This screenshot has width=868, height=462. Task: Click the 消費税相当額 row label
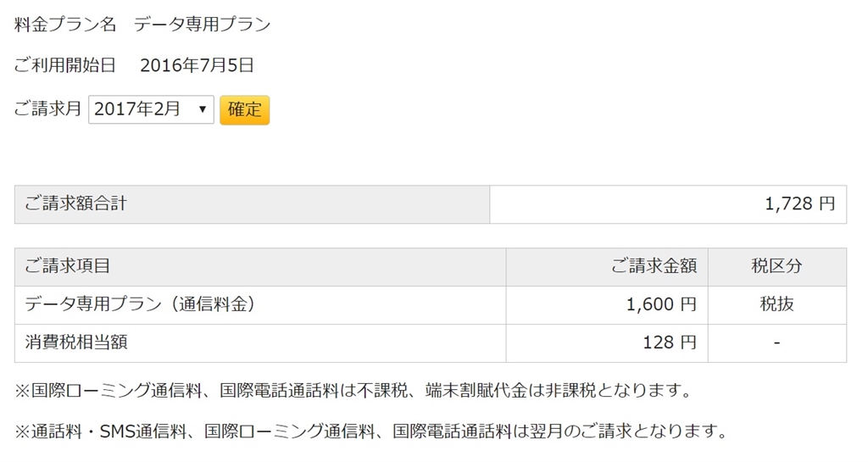76,342
